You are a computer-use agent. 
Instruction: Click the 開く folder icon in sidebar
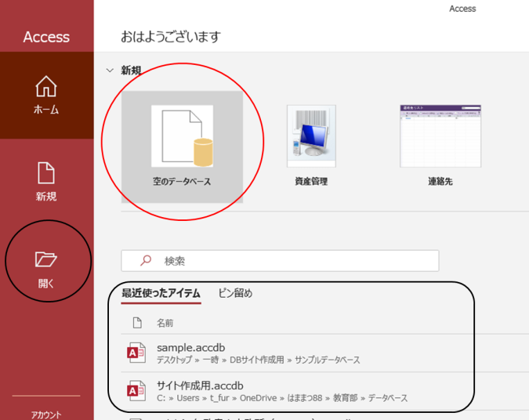[46, 259]
